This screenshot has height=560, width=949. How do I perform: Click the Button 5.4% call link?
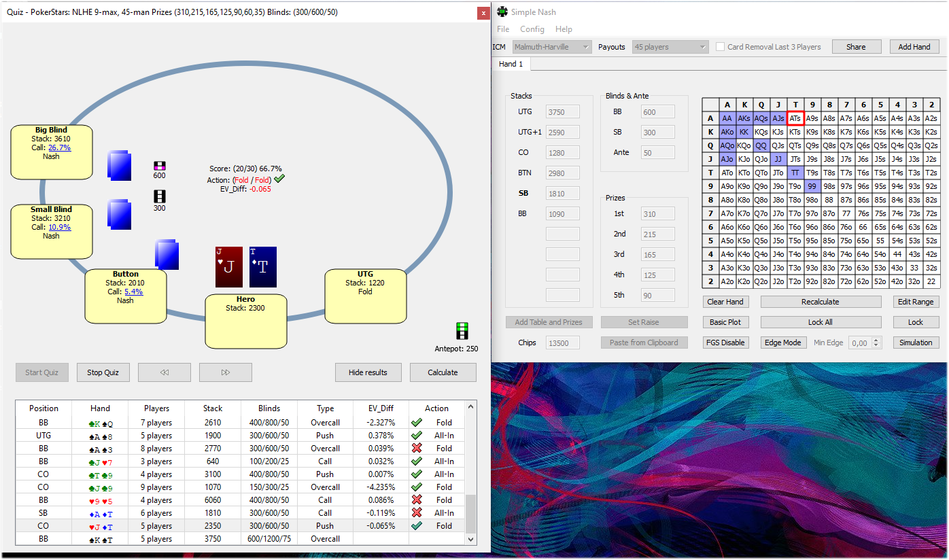133,292
